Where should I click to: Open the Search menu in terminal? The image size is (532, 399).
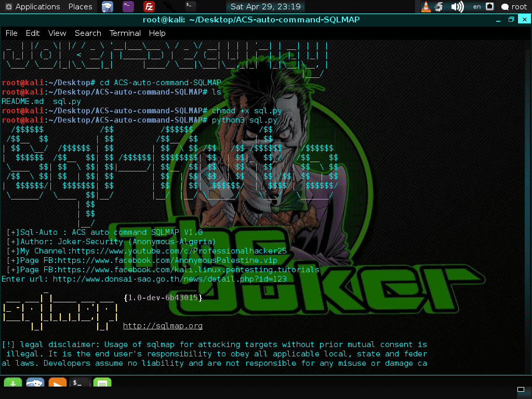(x=88, y=33)
